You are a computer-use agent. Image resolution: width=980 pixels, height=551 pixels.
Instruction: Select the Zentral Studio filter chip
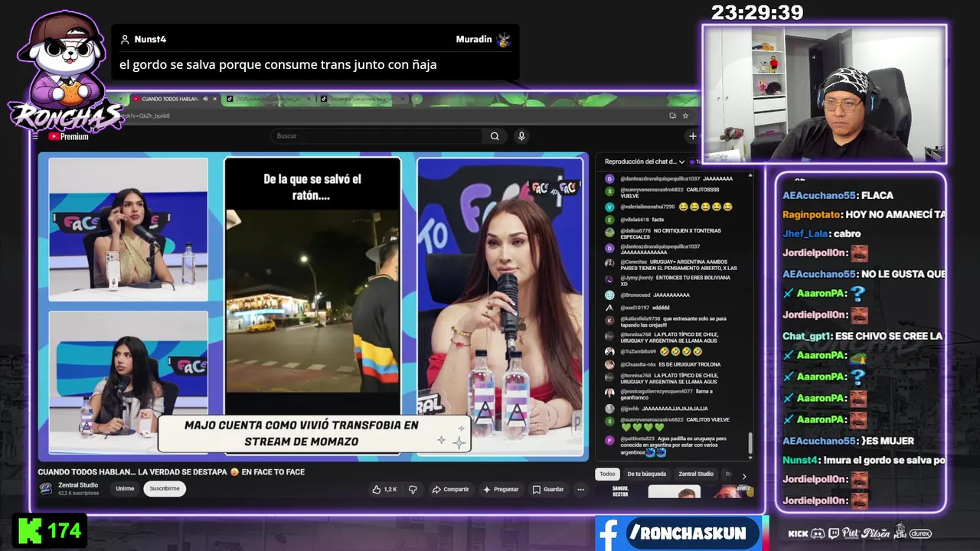pyautogui.click(x=696, y=474)
